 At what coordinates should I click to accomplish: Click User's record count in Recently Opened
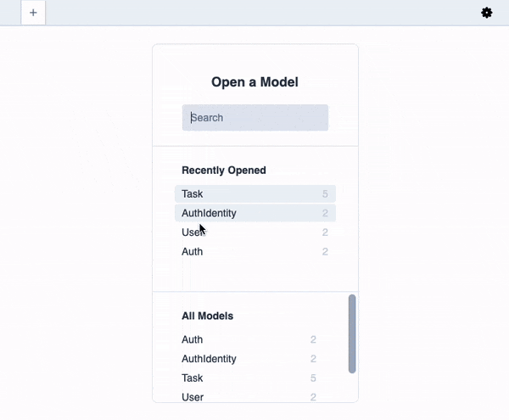coord(325,232)
